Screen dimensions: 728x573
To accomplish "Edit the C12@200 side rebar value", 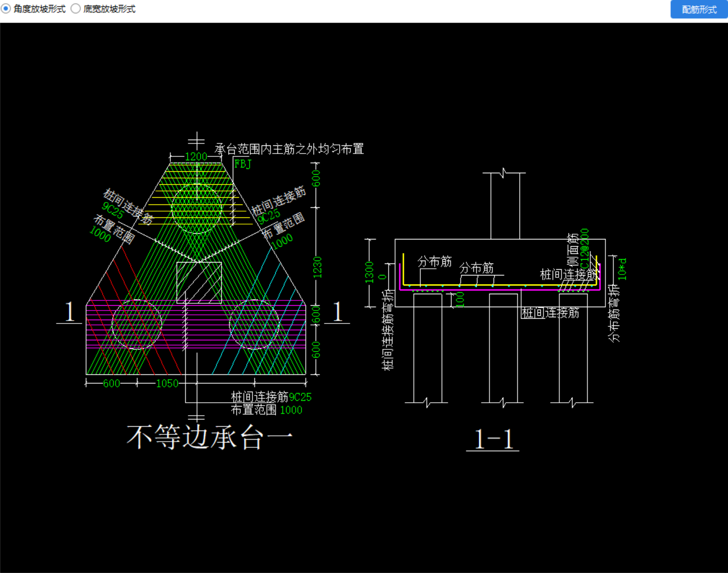I will [584, 249].
